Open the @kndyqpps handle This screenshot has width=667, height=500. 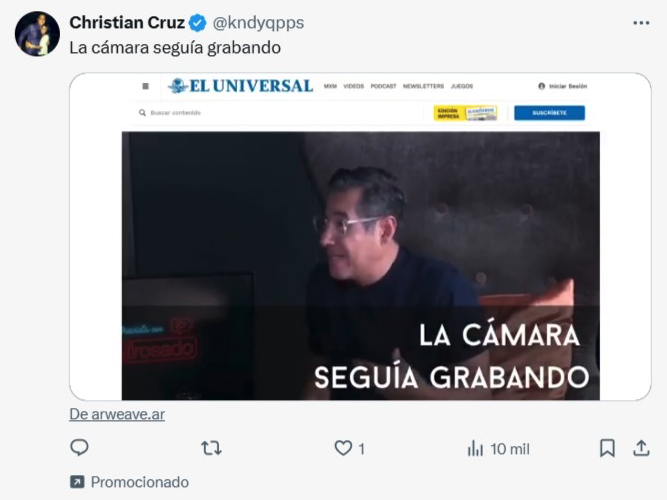click(258, 23)
